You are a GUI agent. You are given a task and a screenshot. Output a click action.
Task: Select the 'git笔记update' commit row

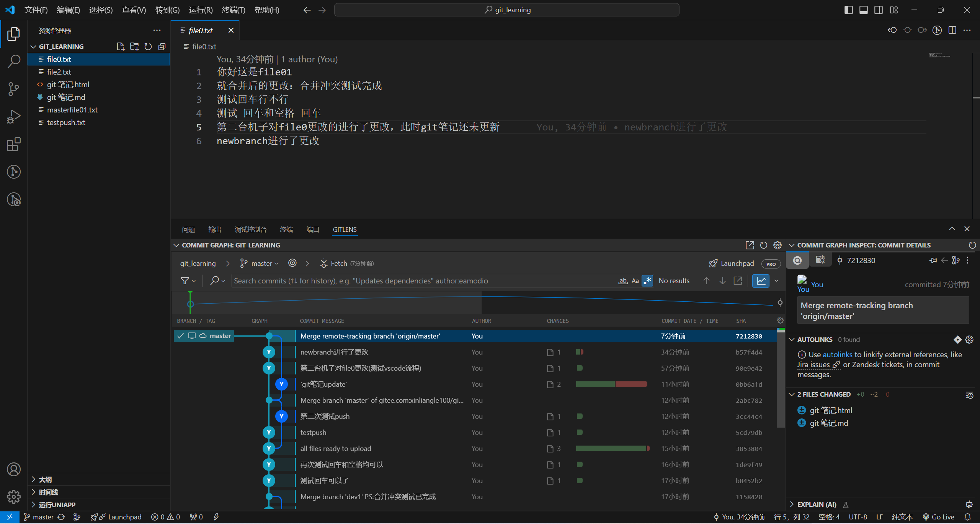coord(475,384)
